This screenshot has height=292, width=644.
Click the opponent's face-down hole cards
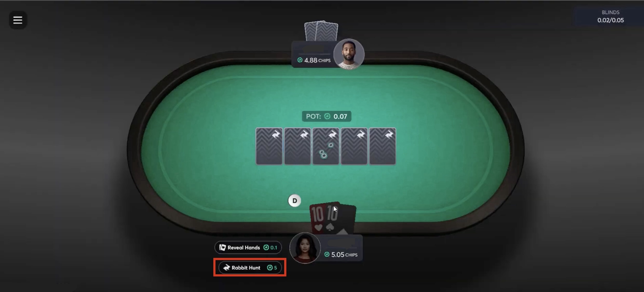(321, 31)
